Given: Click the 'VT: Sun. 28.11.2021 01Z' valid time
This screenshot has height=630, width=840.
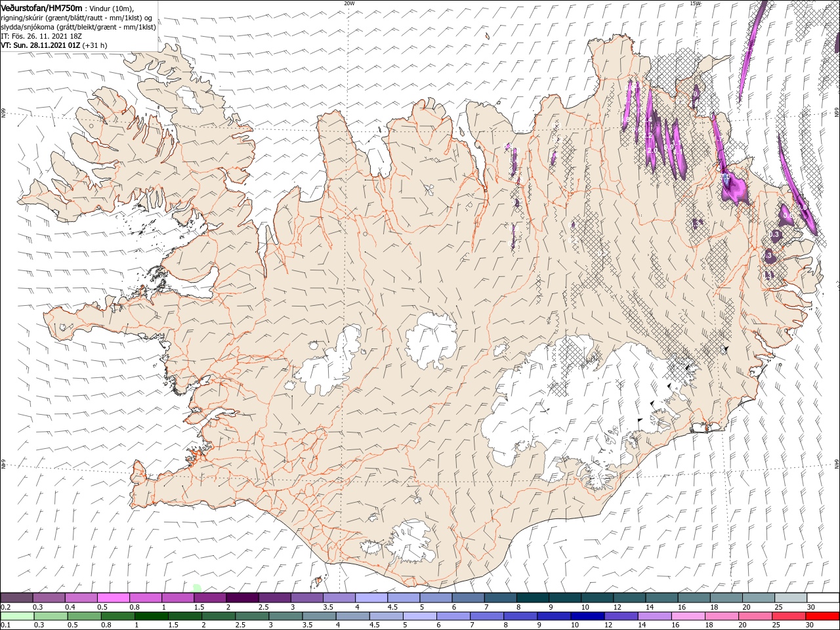Looking at the screenshot, I should (x=41, y=45).
